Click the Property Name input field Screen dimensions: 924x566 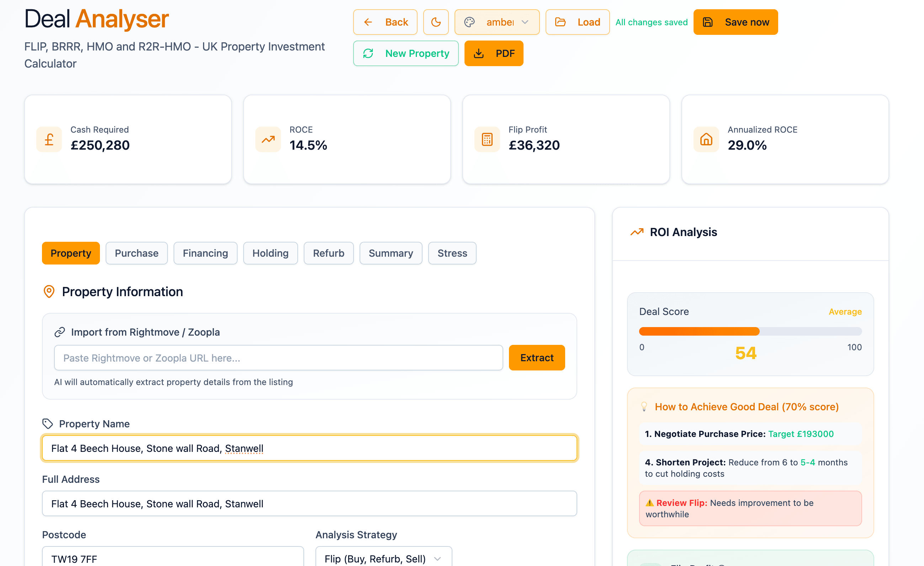pos(309,448)
